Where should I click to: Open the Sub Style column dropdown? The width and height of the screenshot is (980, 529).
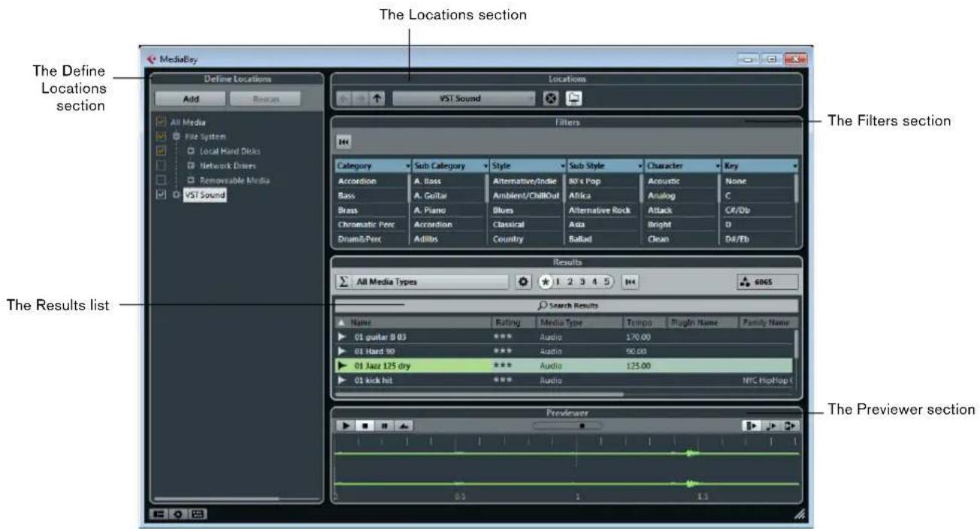[640, 165]
